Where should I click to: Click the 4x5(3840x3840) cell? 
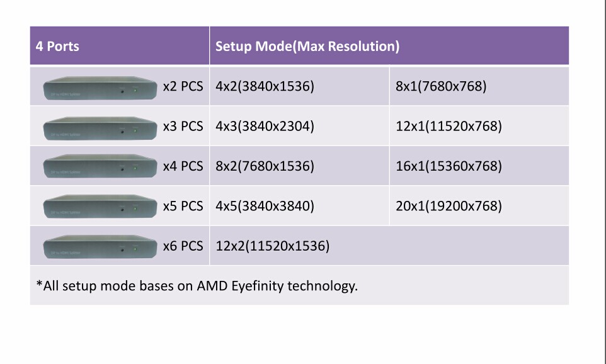[299, 206]
